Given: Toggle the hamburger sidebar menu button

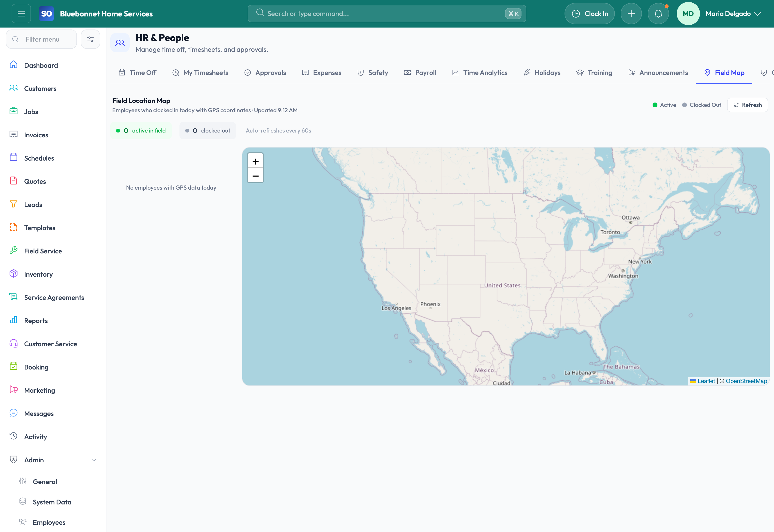Looking at the screenshot, I should click(21, 14).
